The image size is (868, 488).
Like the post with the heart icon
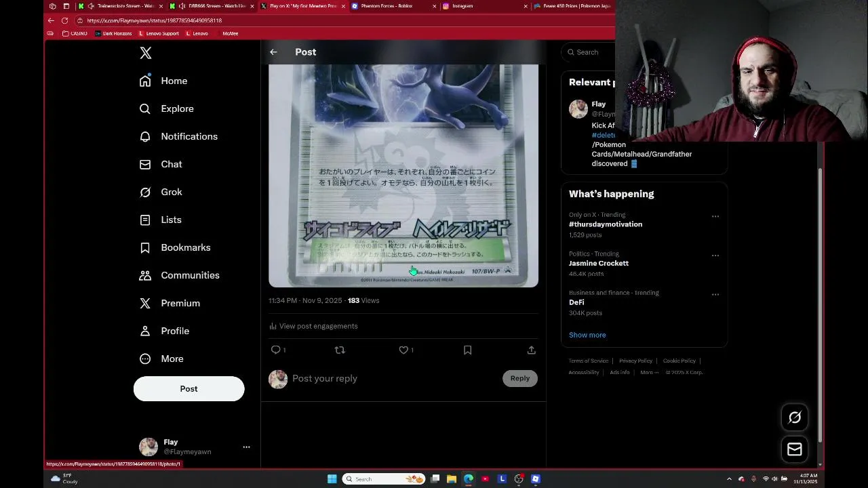(403, 350)
